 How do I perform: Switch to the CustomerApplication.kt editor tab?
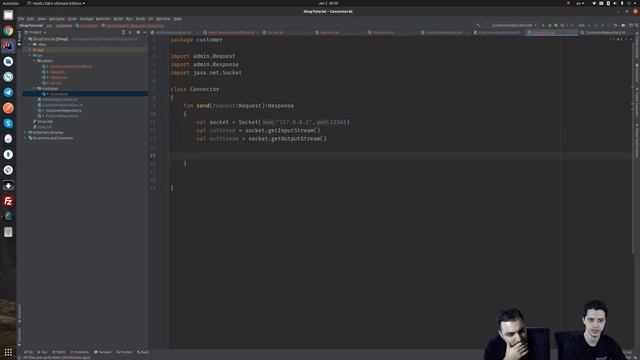click(x=499, y=33)
